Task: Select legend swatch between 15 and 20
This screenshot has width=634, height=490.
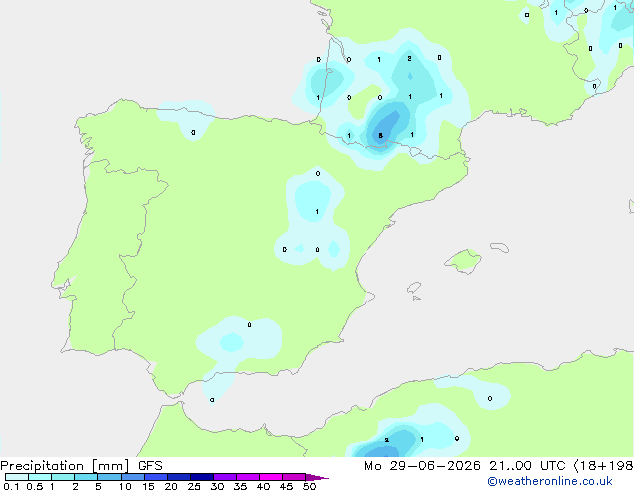Action: tap(156, 477)
